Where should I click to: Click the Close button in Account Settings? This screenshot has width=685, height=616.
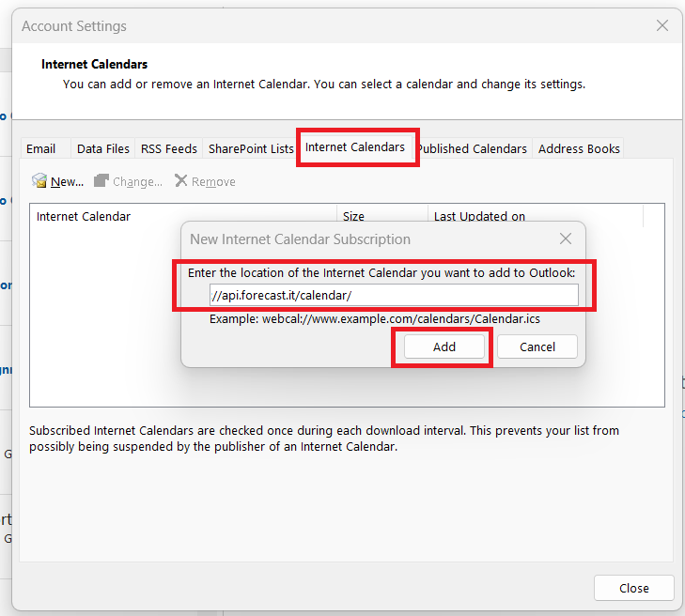pyautogui.click(x=634, y=588)
